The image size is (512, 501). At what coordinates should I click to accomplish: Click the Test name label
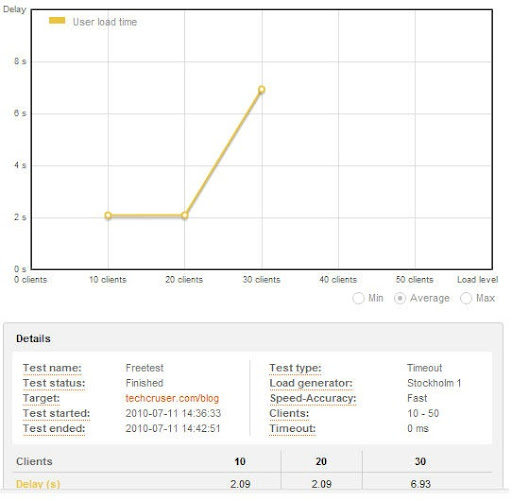(x=52, y=368)
